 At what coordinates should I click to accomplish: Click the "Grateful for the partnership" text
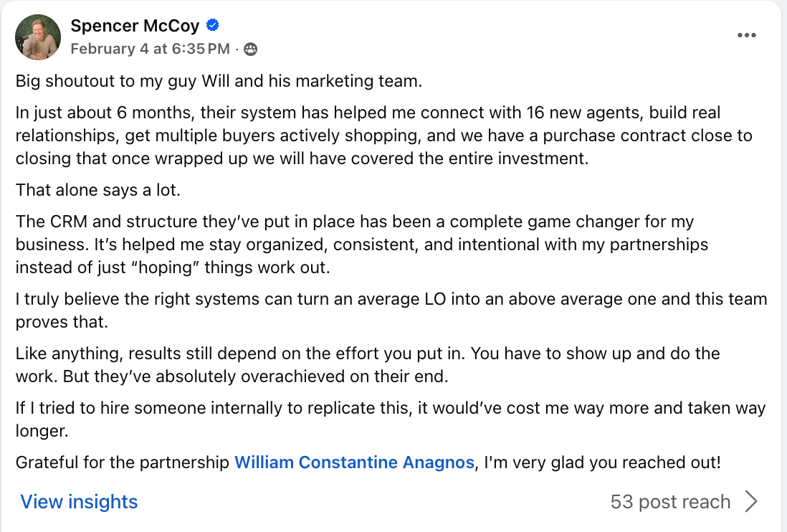pos(123,462)
